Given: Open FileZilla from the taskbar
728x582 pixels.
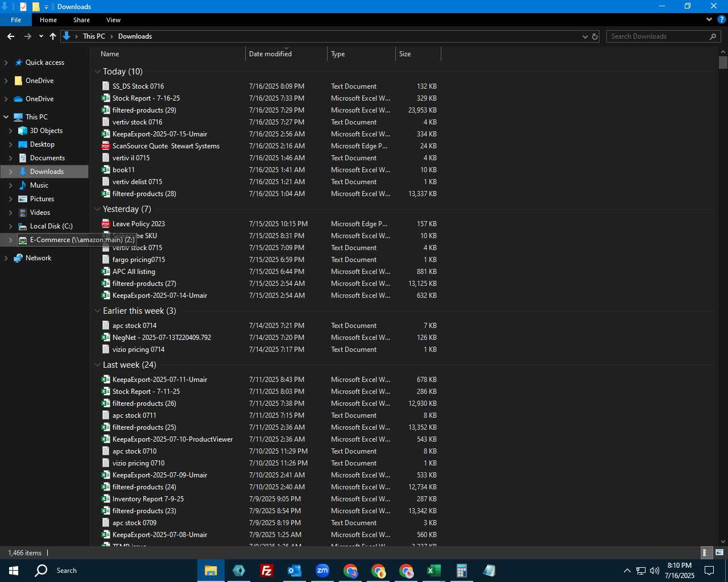Looking at the screenshot, I should (x=266, y=571).
